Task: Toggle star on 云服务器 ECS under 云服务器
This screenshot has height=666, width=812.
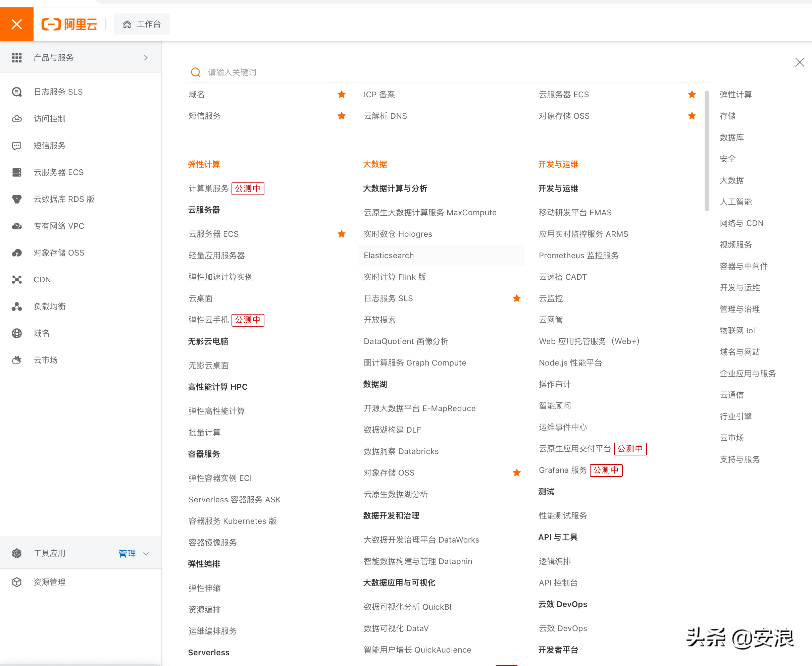Action: [x=341, y=234]
